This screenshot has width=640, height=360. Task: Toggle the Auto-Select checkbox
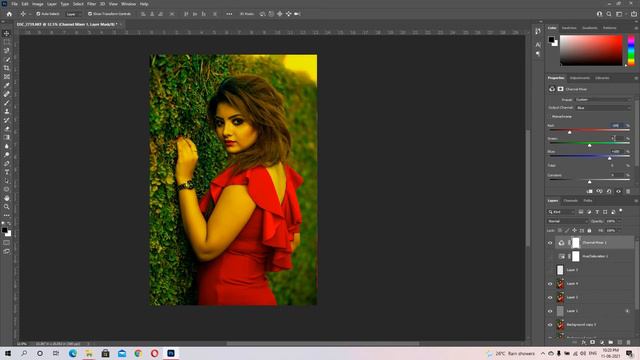38,14
